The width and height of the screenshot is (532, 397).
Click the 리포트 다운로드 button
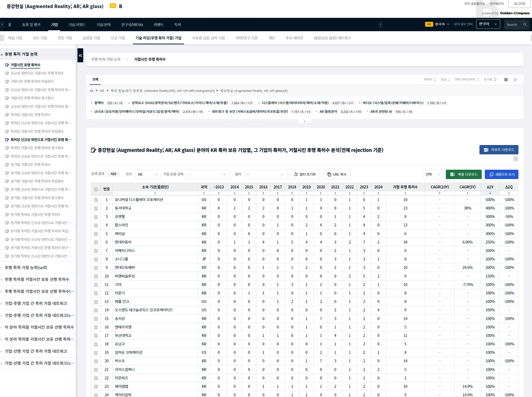point(498,150)
